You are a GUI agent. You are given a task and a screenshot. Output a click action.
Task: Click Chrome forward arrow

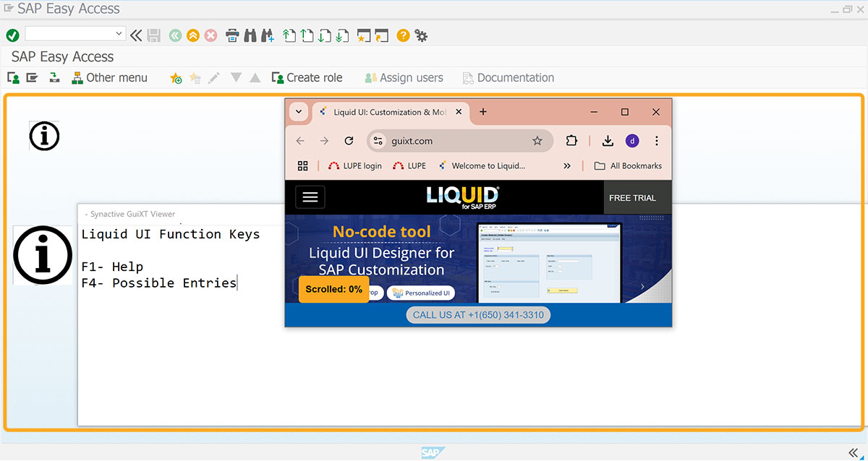(x=324, y=141)
